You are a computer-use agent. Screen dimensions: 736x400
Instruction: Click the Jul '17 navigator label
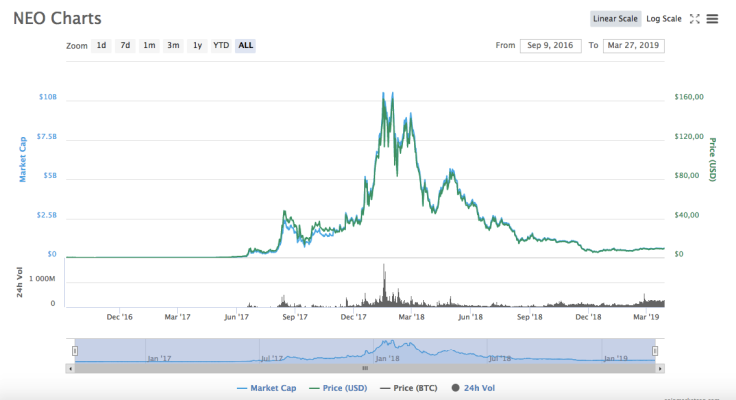click(x=272, y=358)
